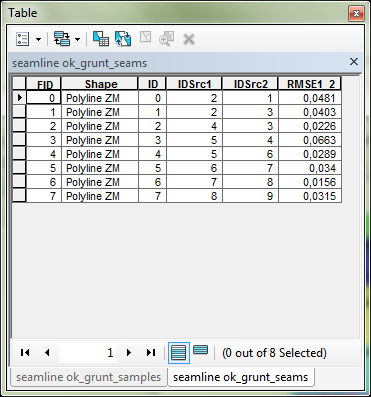Expand the Related Tables dropdown arrow
The width and height of the screenshot is (371, 397).
click(77, 40)
